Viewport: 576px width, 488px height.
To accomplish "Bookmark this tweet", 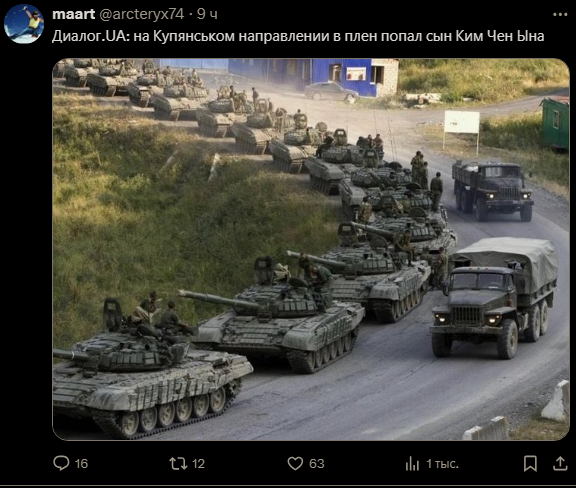I will [x=530, y=463].
